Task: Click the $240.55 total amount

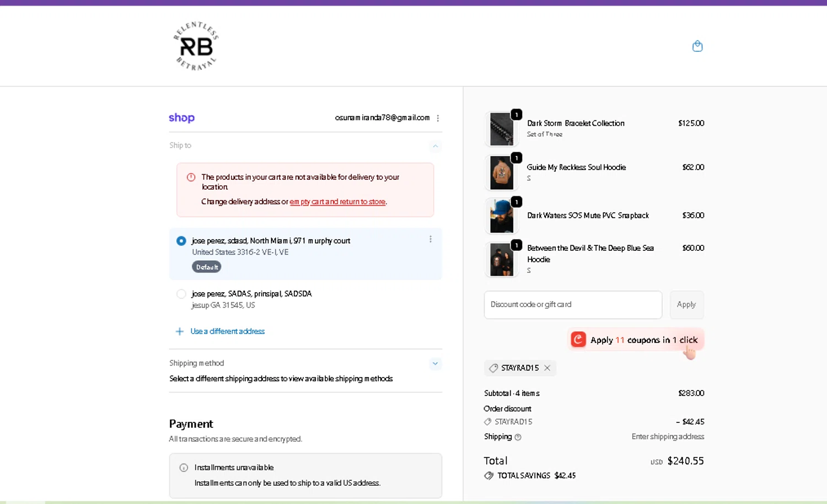Action: [x=685, y=460]
